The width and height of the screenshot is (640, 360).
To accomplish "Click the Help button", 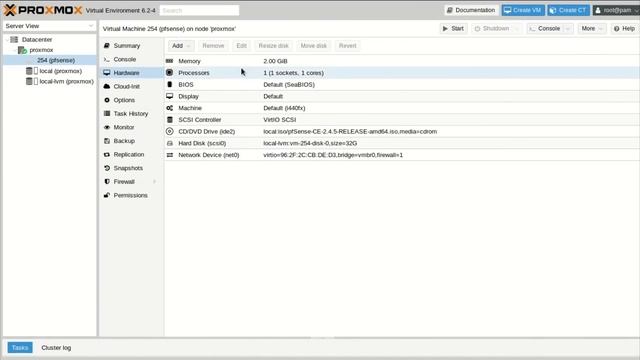I will (x=624, y=29).
